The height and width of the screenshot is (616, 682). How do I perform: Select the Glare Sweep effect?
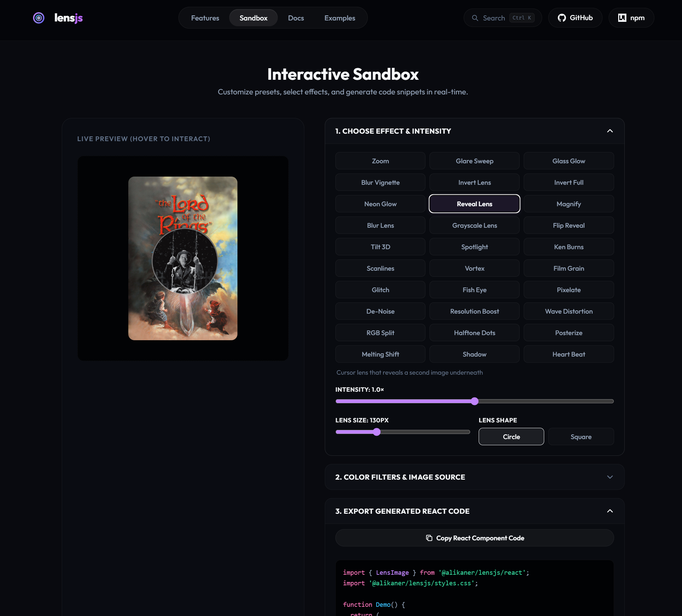(475, 161)
